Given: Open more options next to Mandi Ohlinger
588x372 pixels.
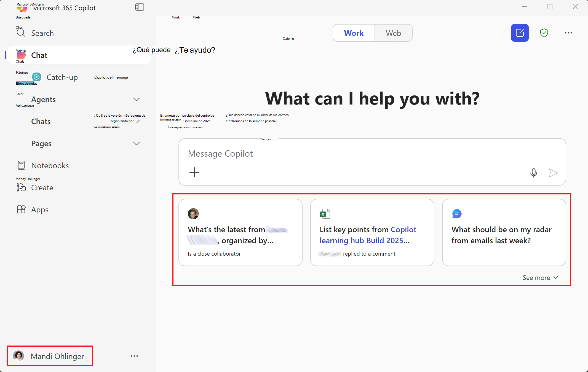Looking at the screenshot, I should tap(134, 356).
